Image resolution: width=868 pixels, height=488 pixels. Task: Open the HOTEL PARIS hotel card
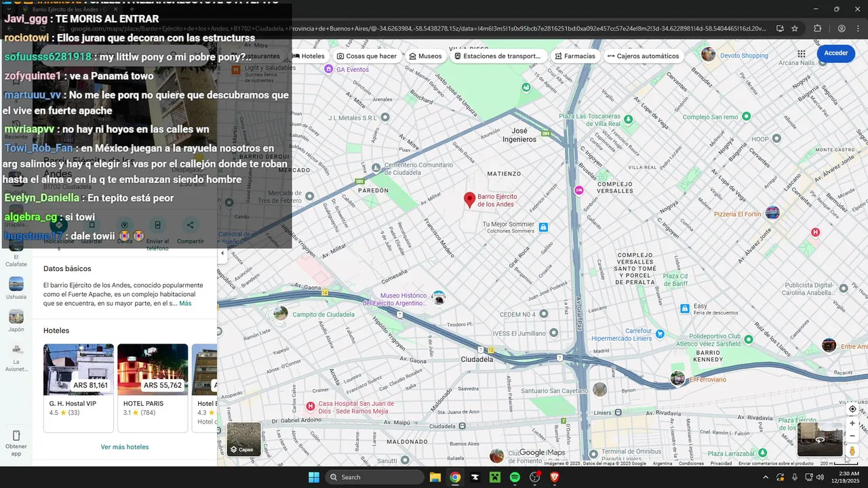[153, 388]
